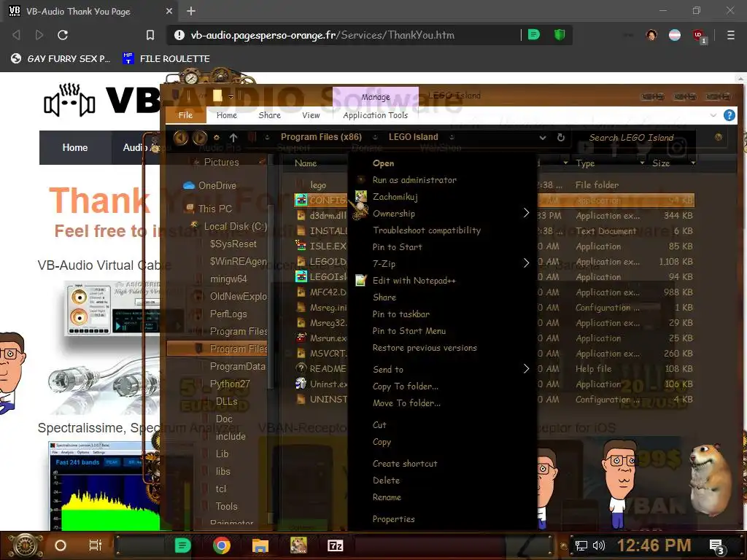Image resolution: width=747 pixels, height=560 pixels.
Task: Select the lego folder in the file list
Action: pos(318,184)
